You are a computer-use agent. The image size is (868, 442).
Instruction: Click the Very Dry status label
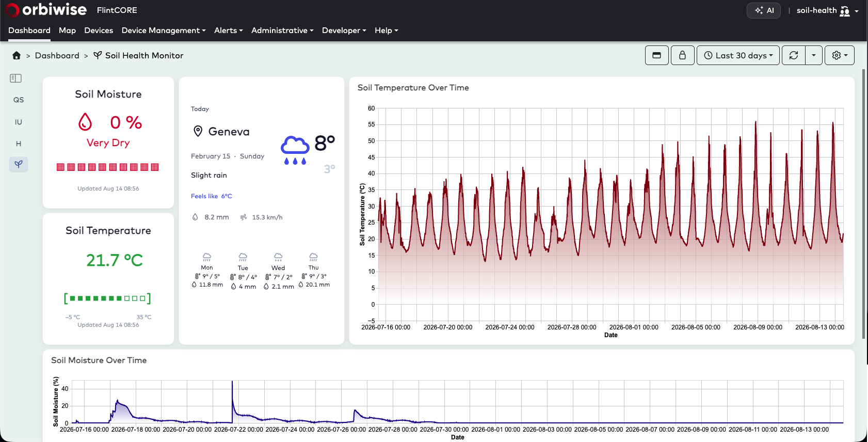click(x=108, y=143)
